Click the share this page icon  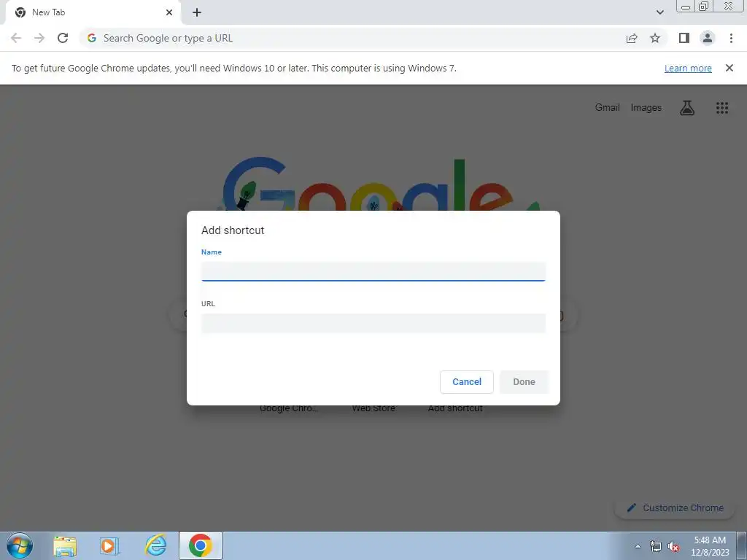point(632,38)
